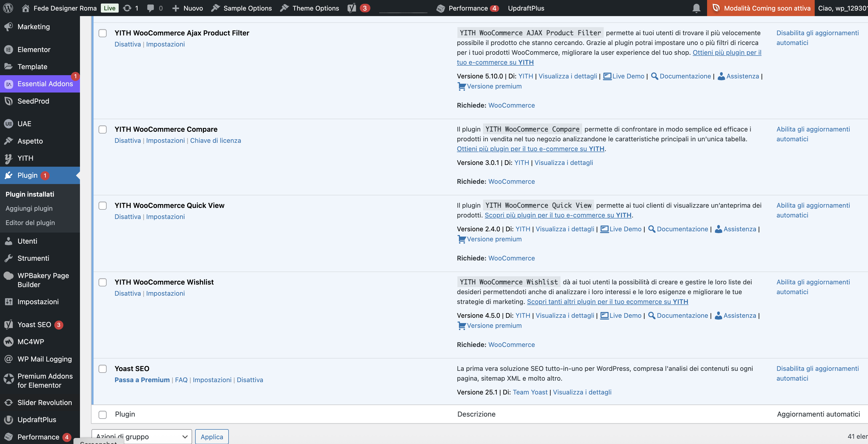Click the Impostazioni sliders icon in sidebar
868x444 pixels.
coord(9,301)
